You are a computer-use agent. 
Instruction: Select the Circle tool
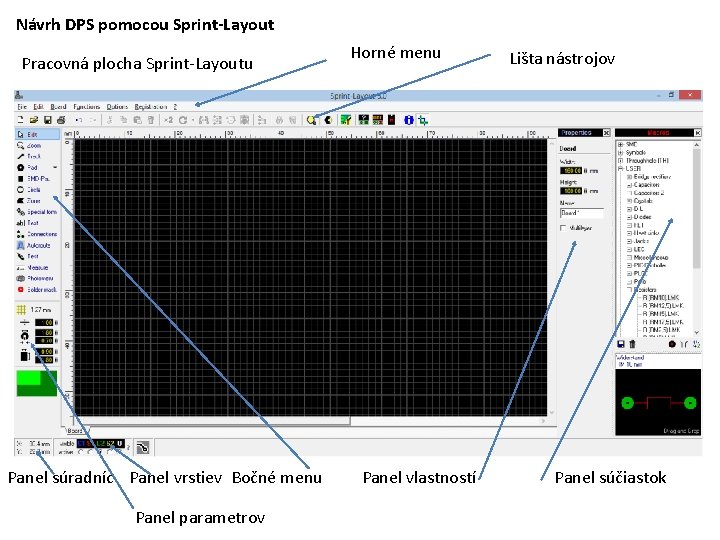coord(37,189)
